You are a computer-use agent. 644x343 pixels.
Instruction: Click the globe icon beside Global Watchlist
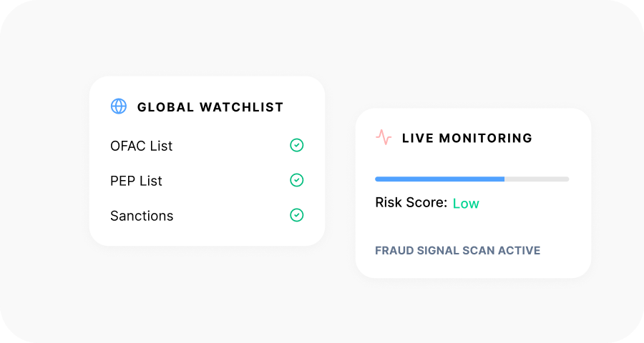coord(119,106)
